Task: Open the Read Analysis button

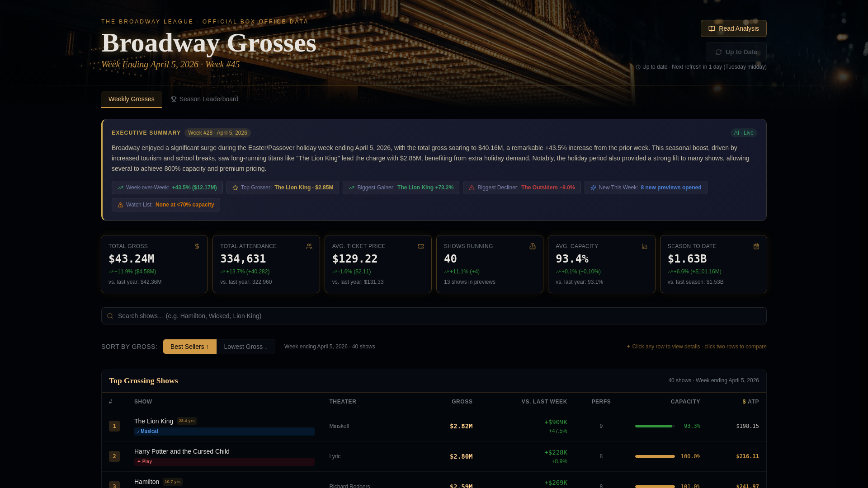Action: 733,28
